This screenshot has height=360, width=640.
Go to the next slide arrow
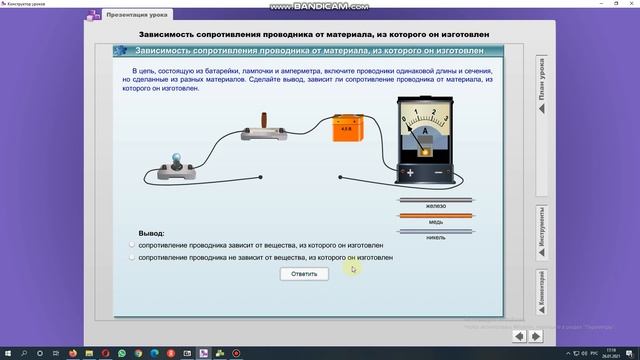(536, 336)
